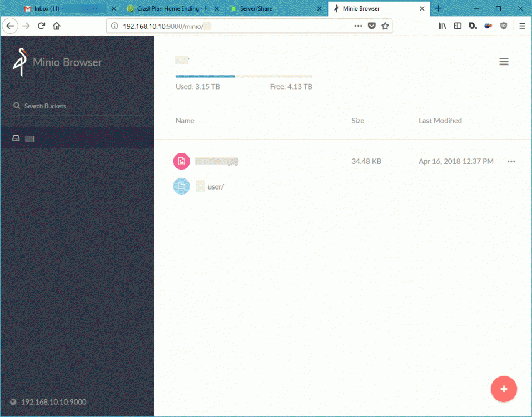Click the bucket path breadcrumb
532x417 pixels.
[x=182, y=60]
